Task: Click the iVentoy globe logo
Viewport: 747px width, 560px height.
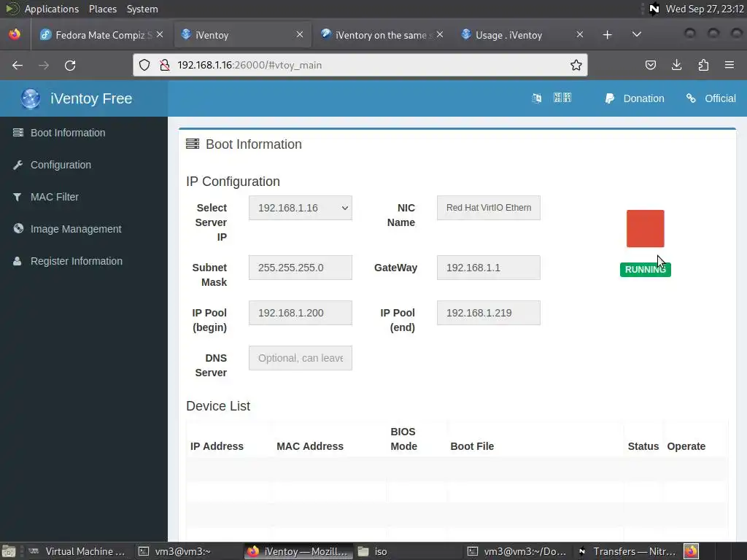Action: [x=31, y=98]
